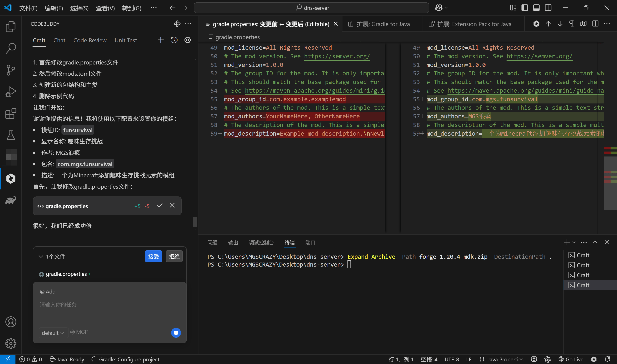Open the Extensions view in activity bar
Screen dimensions: 617x364
[x=11, y=113]
